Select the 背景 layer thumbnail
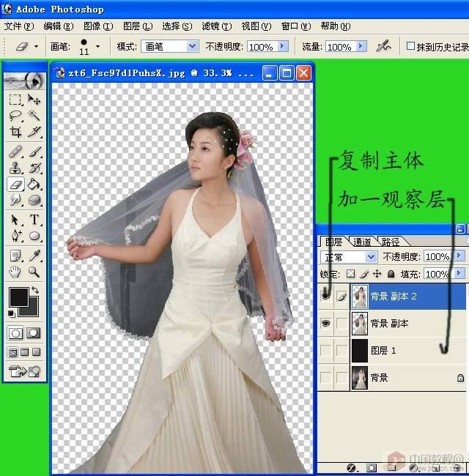 coord(360,378)
